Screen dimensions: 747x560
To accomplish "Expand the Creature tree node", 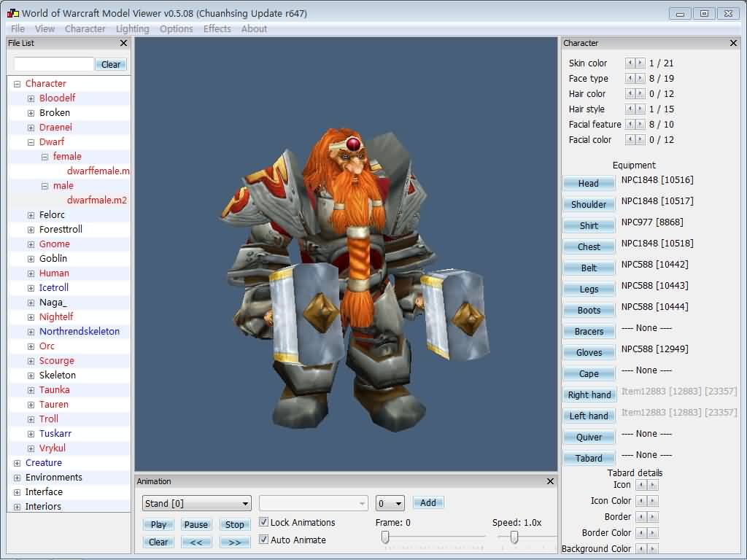I will [18, 463].
